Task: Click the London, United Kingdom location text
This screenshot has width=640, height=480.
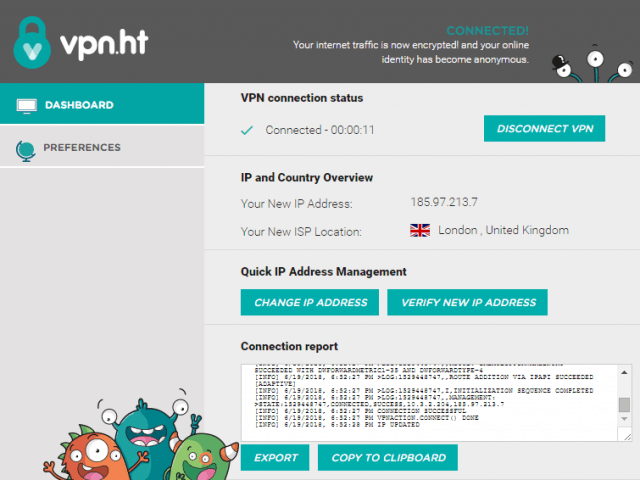Action: [503, 230]
